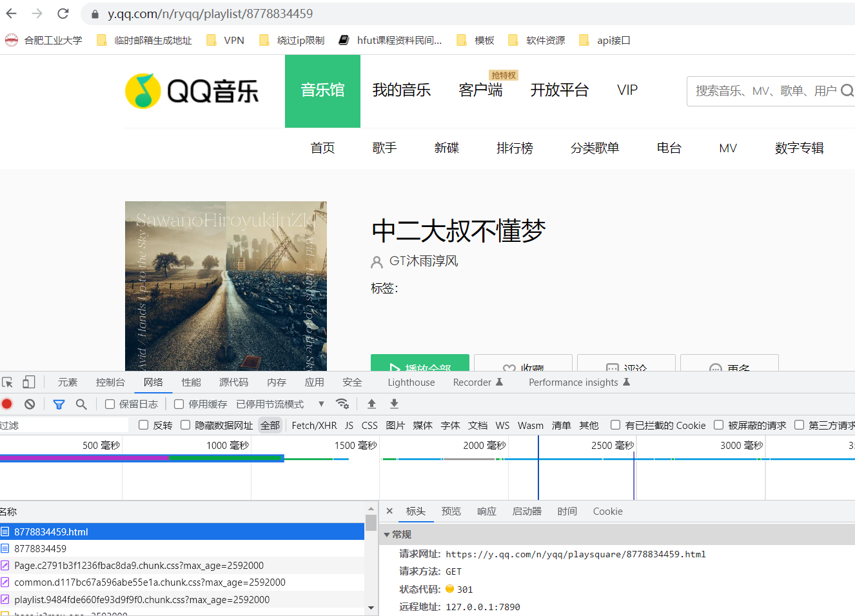Open the 响应 tab in request details

pos(486,512)
